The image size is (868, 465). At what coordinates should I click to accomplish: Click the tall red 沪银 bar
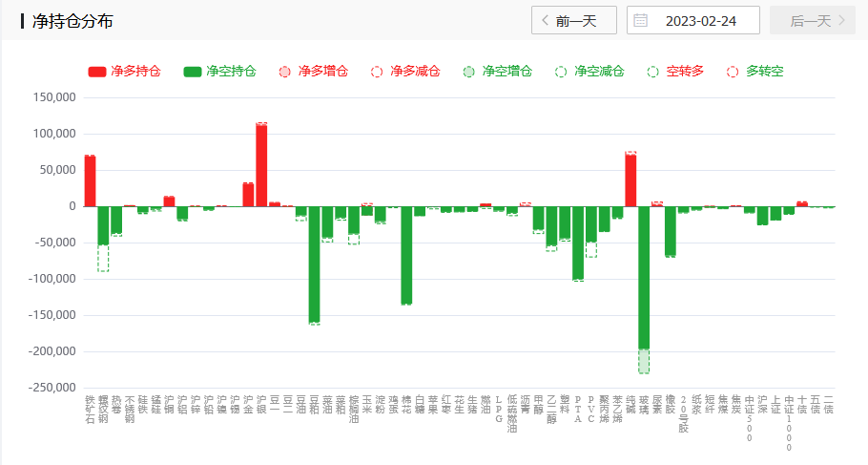pyautogui.click(x=261, y=164)
